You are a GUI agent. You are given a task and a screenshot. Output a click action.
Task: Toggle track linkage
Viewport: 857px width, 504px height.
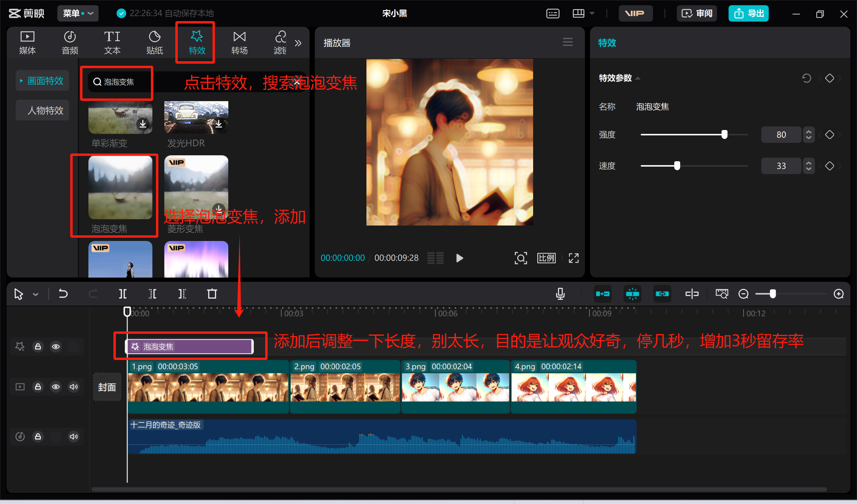662,294
